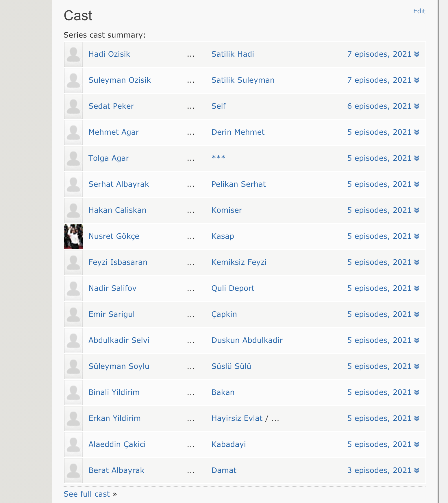Click Hakan Caliskan's silhouette profile icon

point(73,210)
